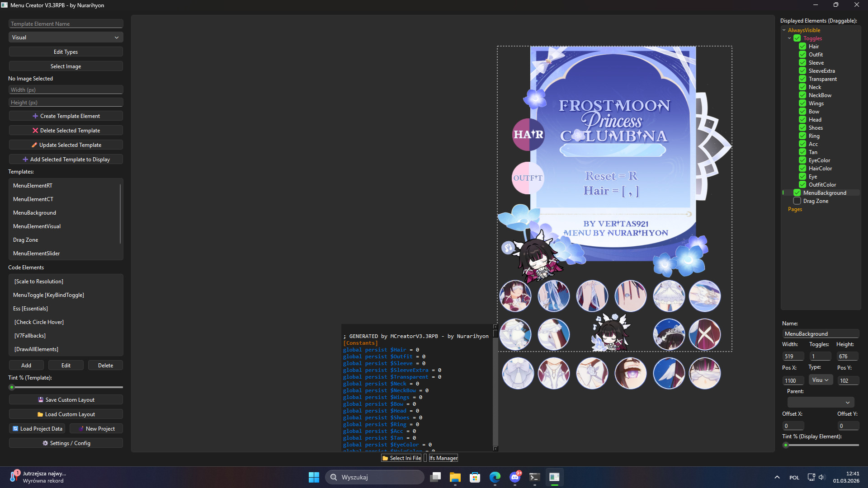The image size is (868, 488).
Task: Open Microsoft Edge from taskbar
Action: click(495, 477)
